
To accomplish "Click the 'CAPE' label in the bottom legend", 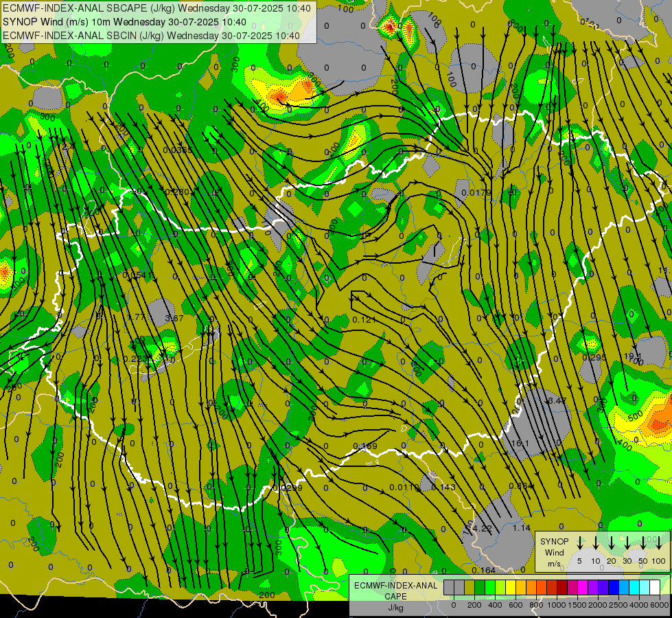I will click(395, 597).
